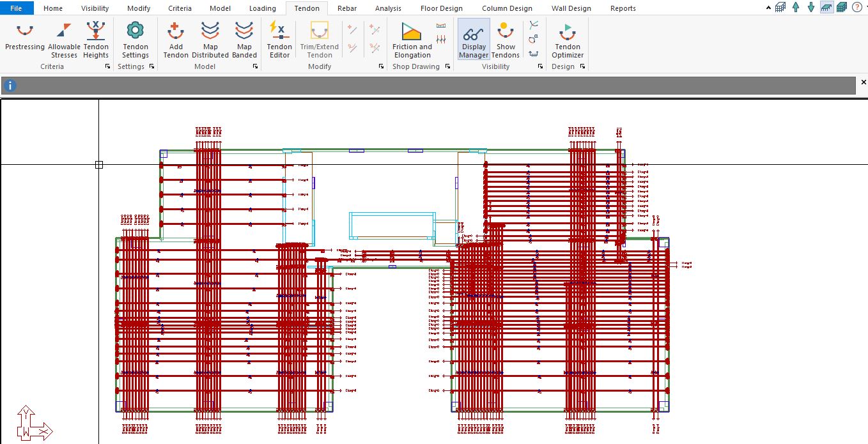Expand the Modify group dialog launcher
Image resolution: width=868 pixels, height=444 pixels.
[x=383, y=66]
